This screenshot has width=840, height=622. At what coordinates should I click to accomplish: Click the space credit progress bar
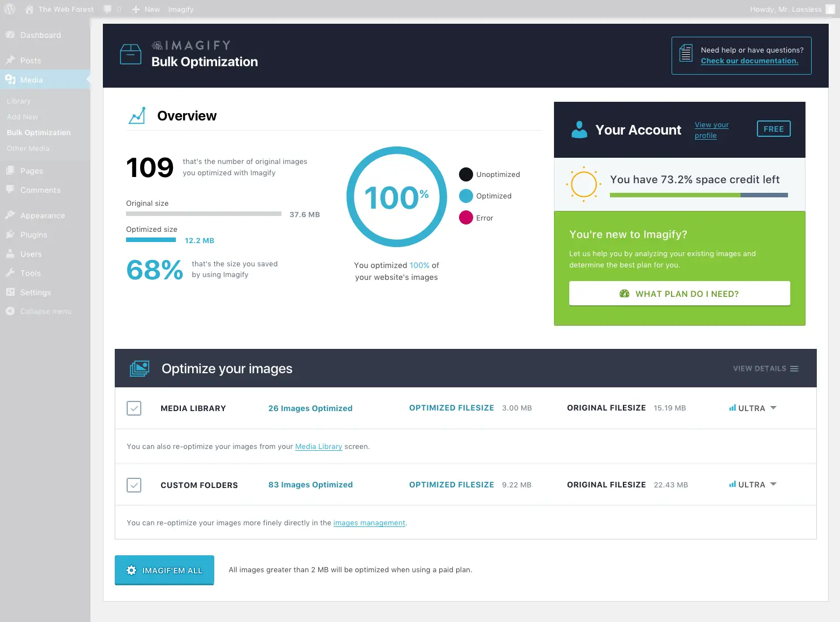(698, 195)
